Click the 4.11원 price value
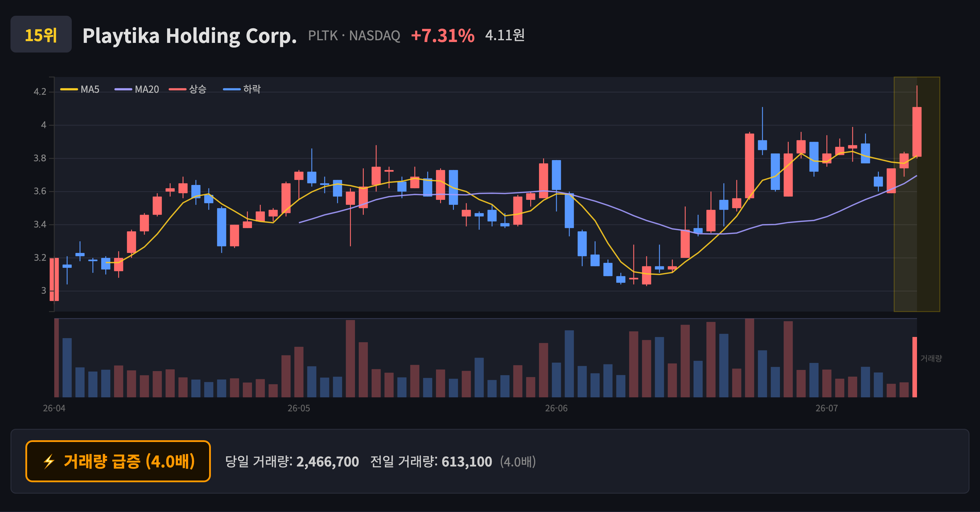980x512 pixels. point(505,35)
